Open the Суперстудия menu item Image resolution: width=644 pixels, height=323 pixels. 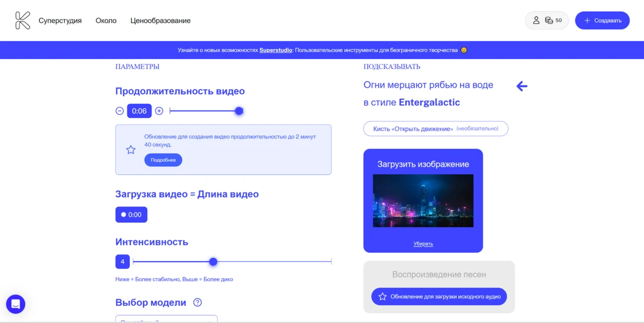[x=60, y=21]
